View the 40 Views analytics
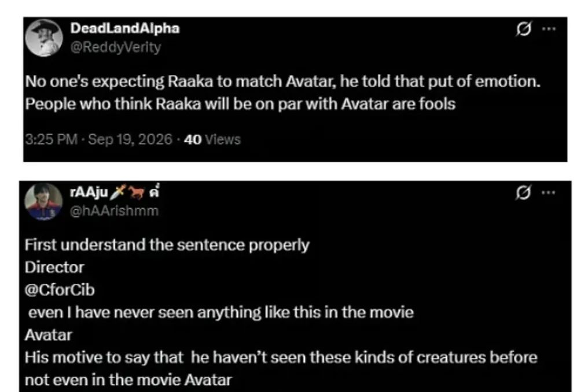The image size is (588, 392). [x=212, y=139]
